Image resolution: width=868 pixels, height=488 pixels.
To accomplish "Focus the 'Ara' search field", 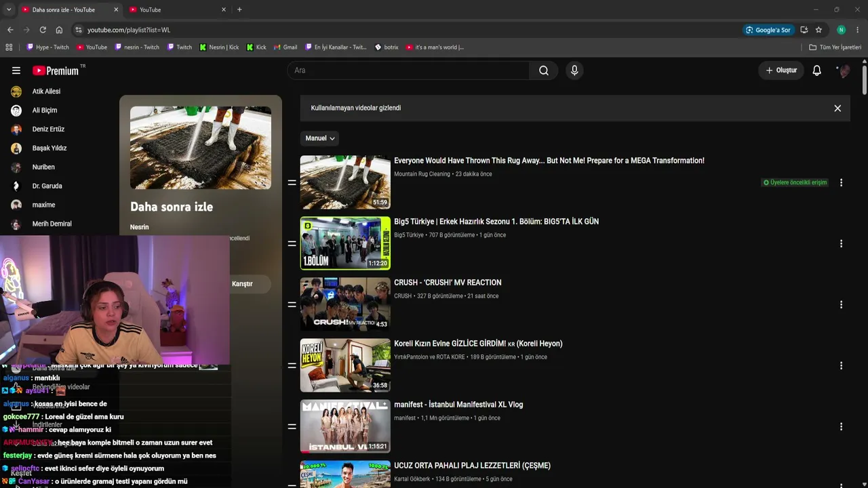I will click(x=408, y=70).
